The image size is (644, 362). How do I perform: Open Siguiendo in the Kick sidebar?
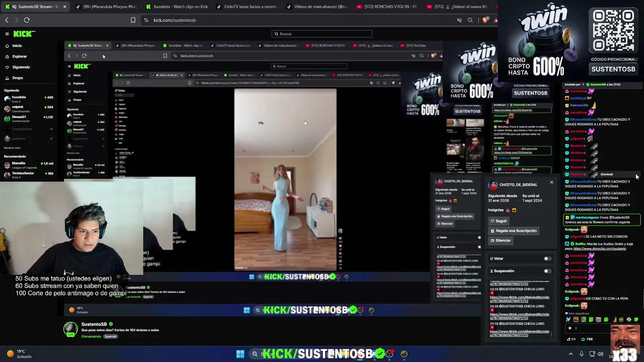click(21, 67)
